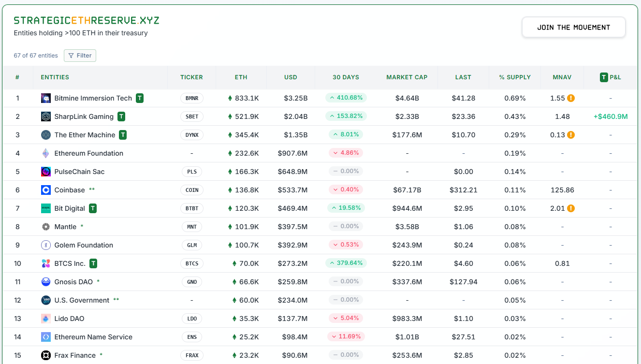Screen dimensions: 641x364
Task: Click the green T badge beside BTCS Inc.
Action: pyautogui.click(x=93, y=263)
